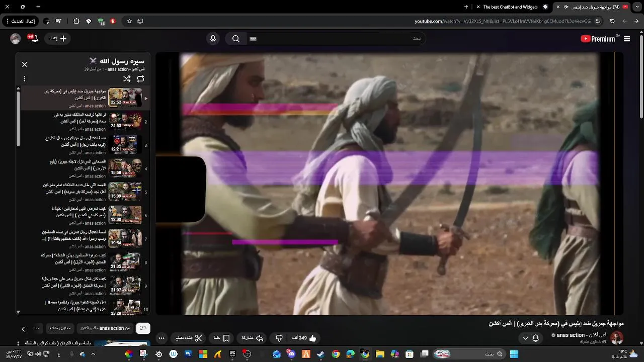Click the Share (مشاركة) button
644x362 pixels.
tap(253, 338)
